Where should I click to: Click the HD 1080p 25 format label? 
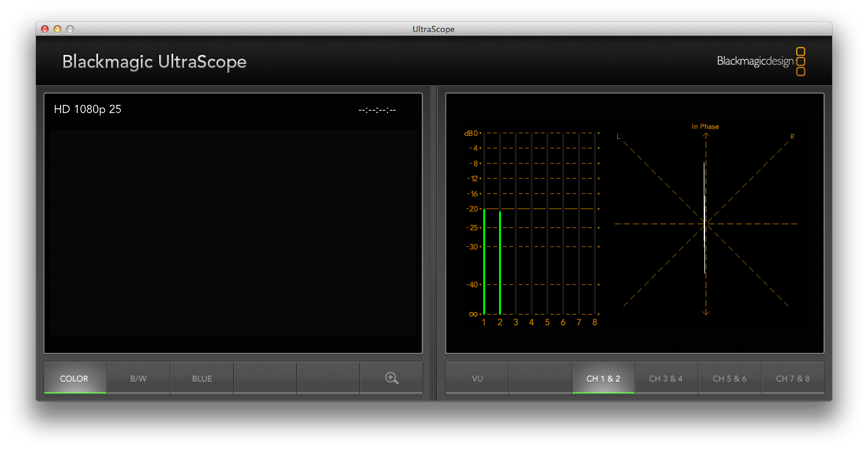pos(88,109)
